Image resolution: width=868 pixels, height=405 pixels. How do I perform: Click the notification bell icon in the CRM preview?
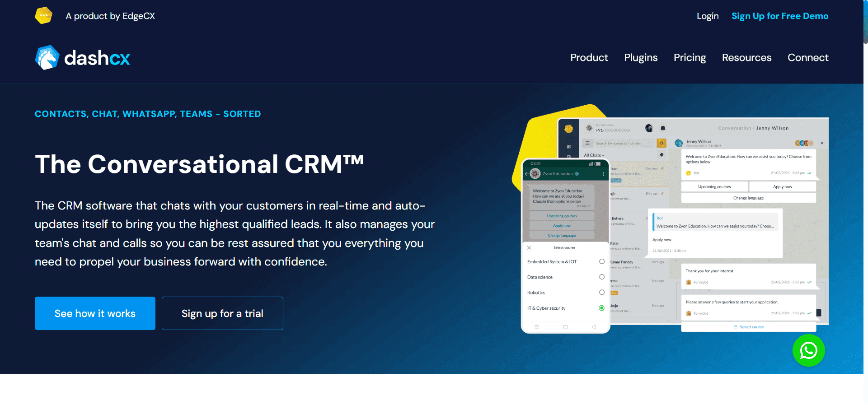663,128
